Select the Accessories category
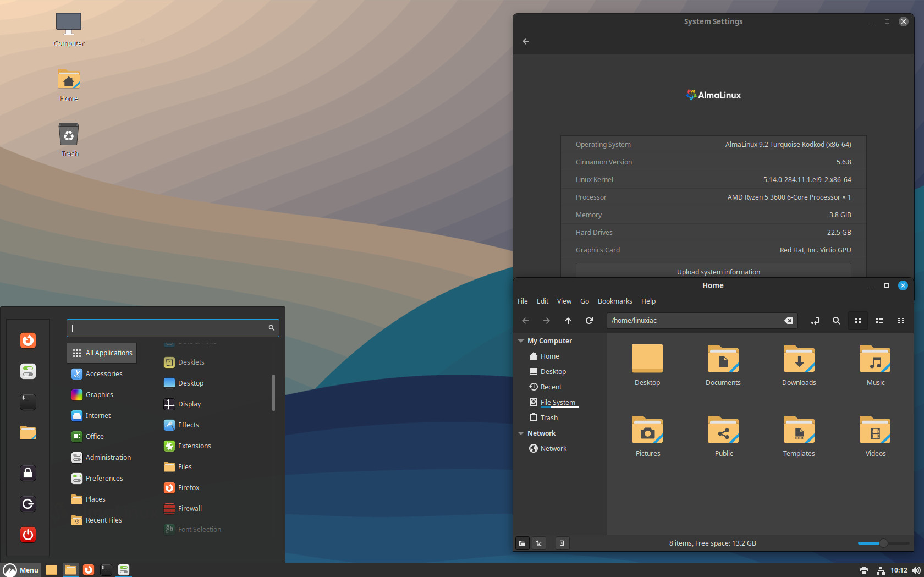The height and width of the screenshot is (577, 924). (102, 374)
